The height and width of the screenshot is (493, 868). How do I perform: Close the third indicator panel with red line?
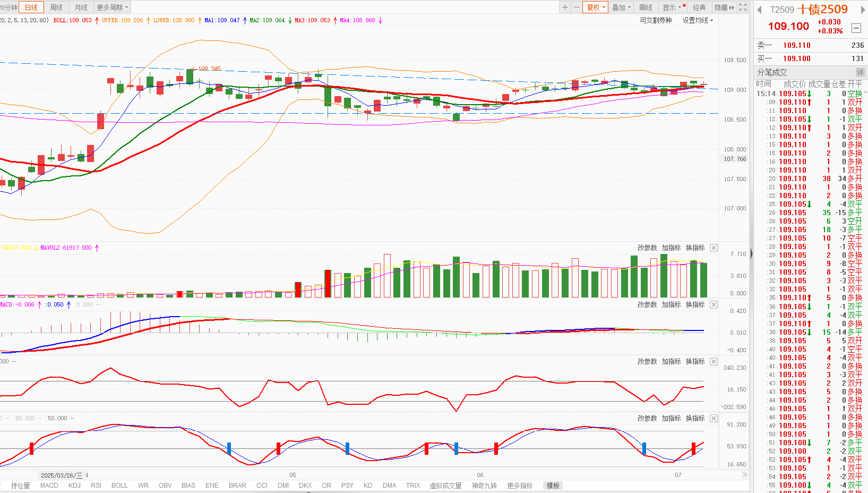(x=714, y=362)
